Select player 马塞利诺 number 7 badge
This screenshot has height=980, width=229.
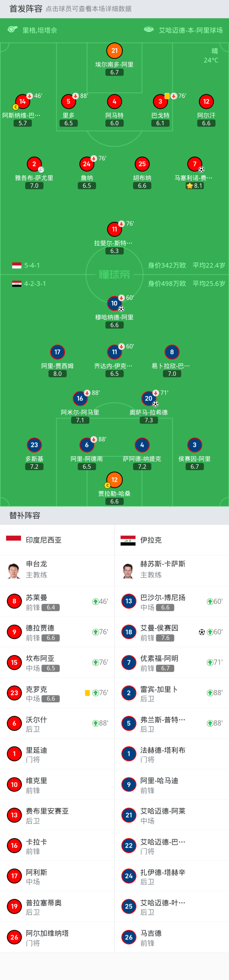(194, 164)
